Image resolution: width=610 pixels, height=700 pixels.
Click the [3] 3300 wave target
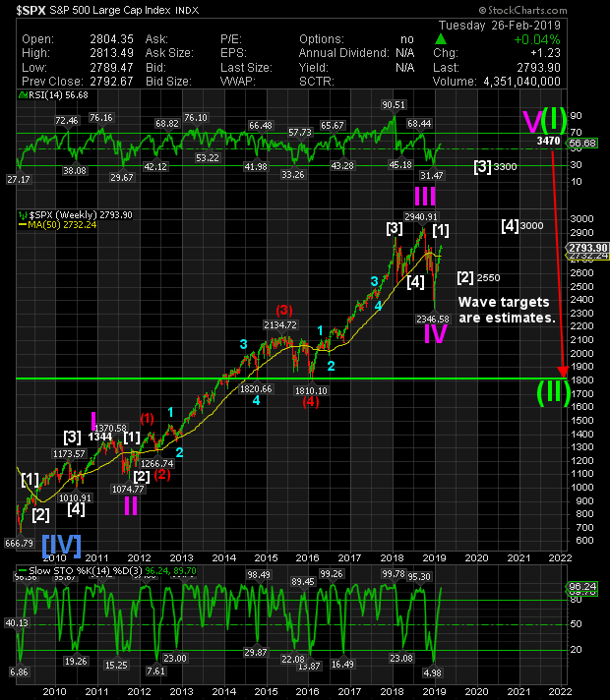coord(495,167)
